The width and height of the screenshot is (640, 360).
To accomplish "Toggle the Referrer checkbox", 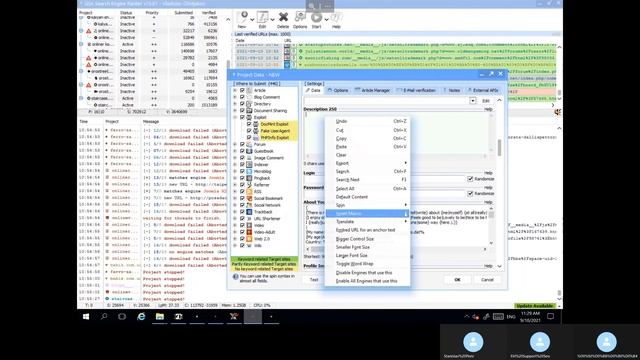I will tap(242, 185).
